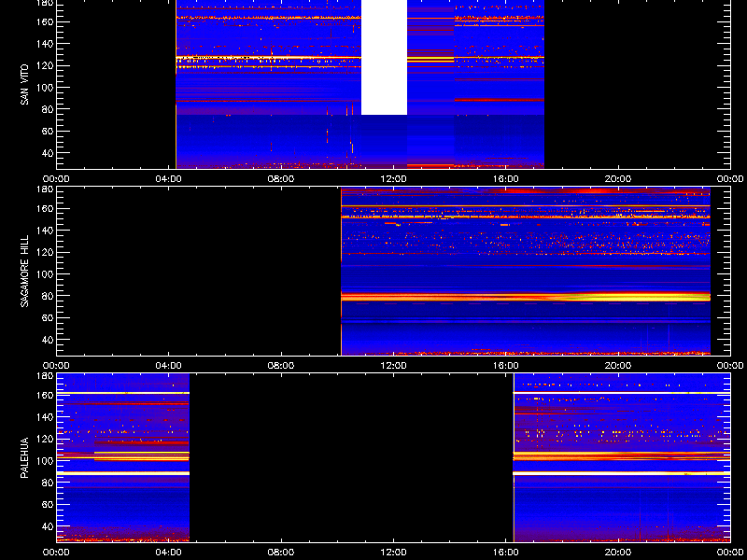Image resolution: width=747 pixels, height=560 pixels.
Task: Click the 140 frequency tick label of San Vito panel
Action: 45,44
